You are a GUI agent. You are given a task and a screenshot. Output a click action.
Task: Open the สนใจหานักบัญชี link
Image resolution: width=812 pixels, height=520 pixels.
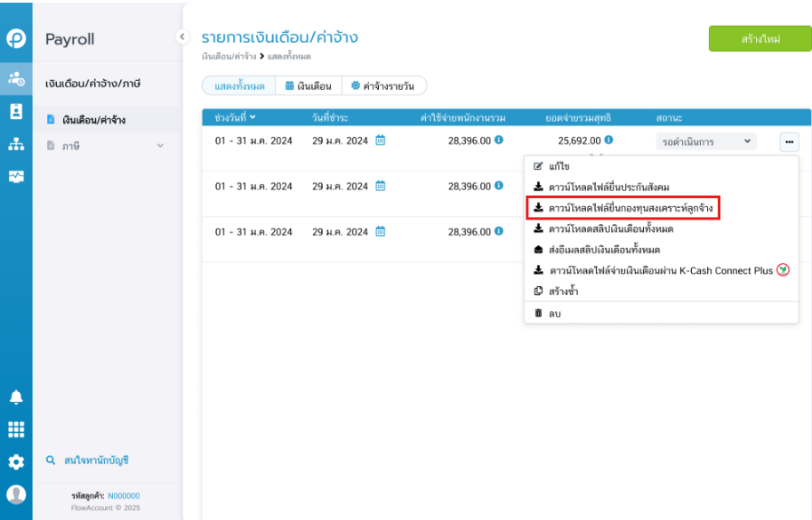(96, 460)
